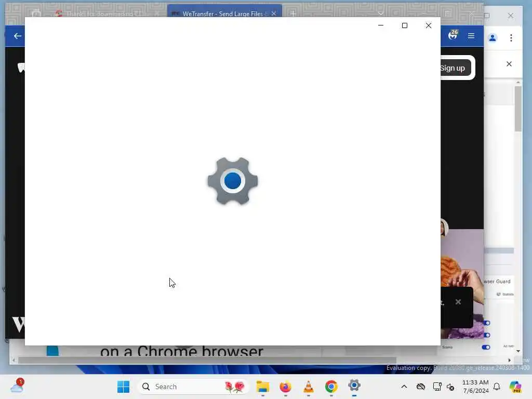
Task: Switch to Google Chrome on the taskbar
Action: tap(331, 387)
